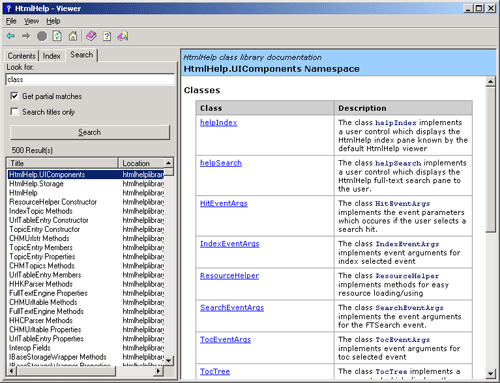Open the helpSearch class link
The width and height of the screenshot is (500, 383).
click(221, 163)
